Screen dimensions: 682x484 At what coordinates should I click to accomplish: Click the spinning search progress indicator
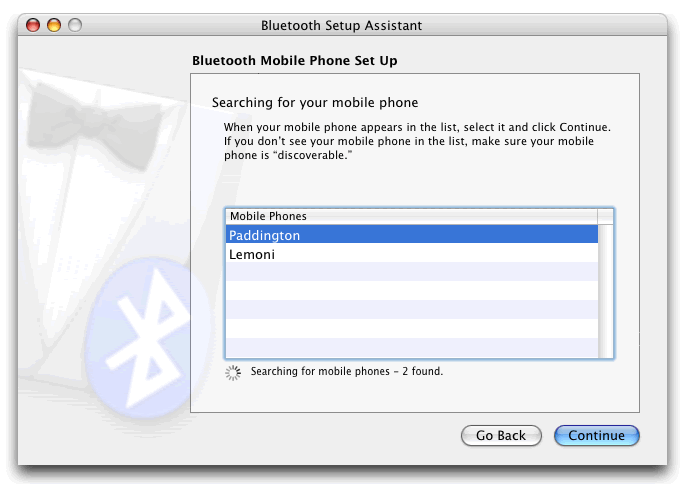(x=234, y=372)
